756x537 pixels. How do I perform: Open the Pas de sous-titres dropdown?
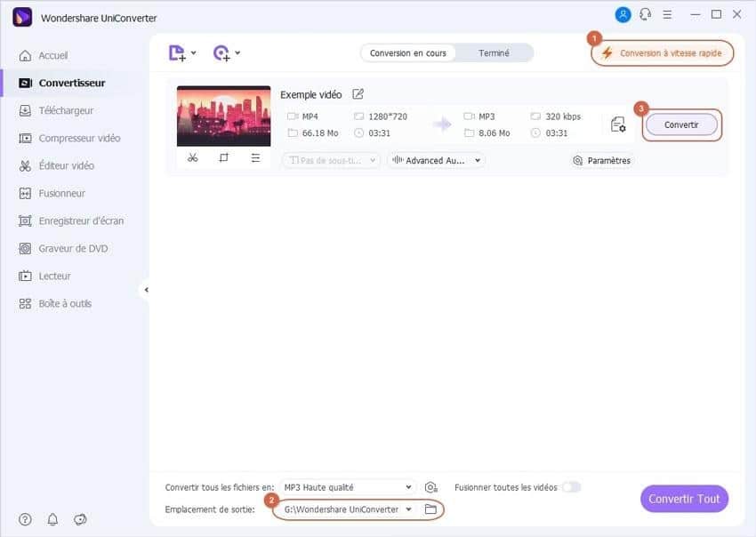pos(331,161)
